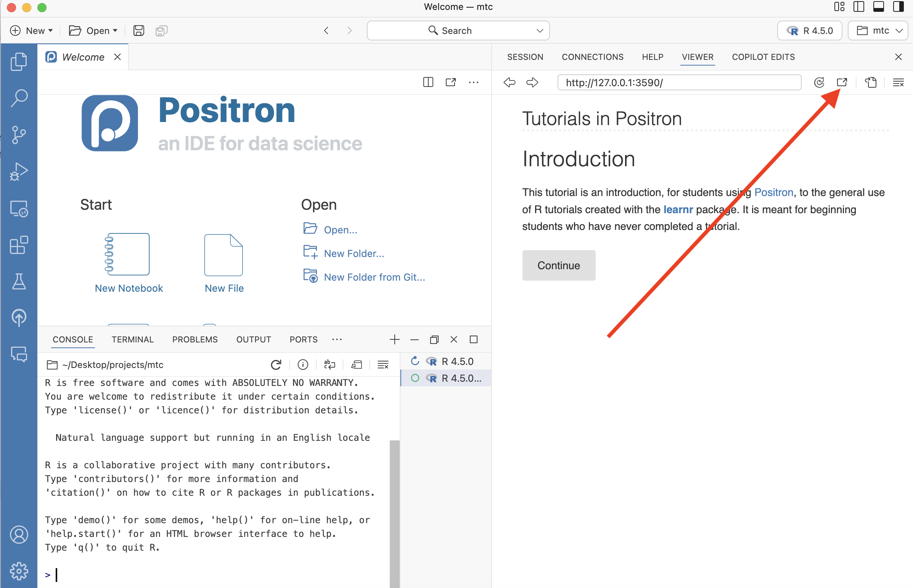Screen dimensions: 913x588
Task: Toggle word wrap in console
Action: tap(330, 365)
